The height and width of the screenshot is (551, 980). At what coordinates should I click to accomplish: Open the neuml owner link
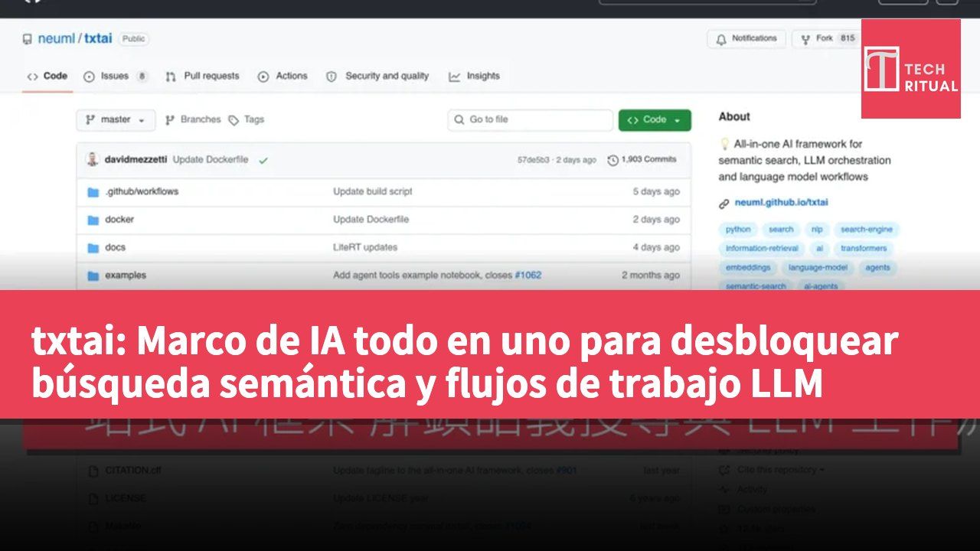(56, 38)
